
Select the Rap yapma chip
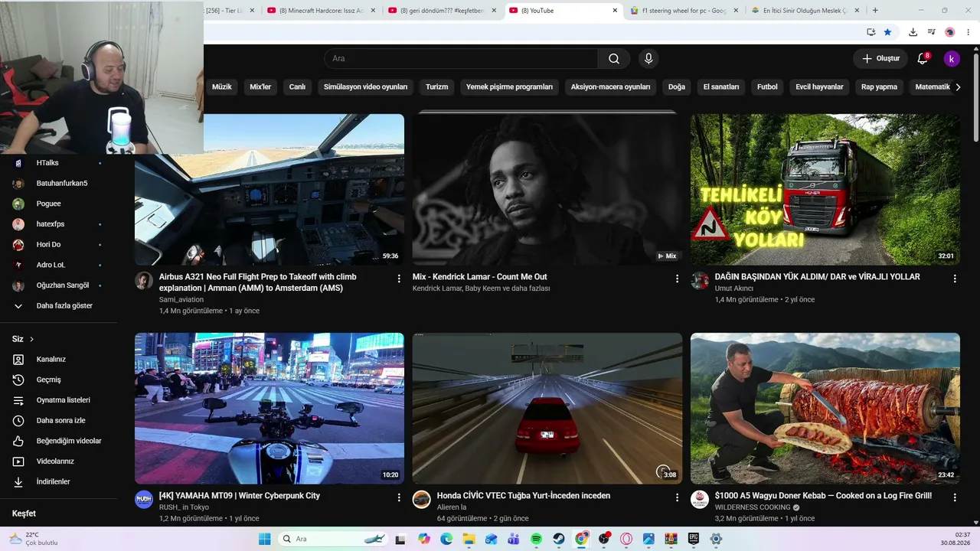click(x=879, y=87)
